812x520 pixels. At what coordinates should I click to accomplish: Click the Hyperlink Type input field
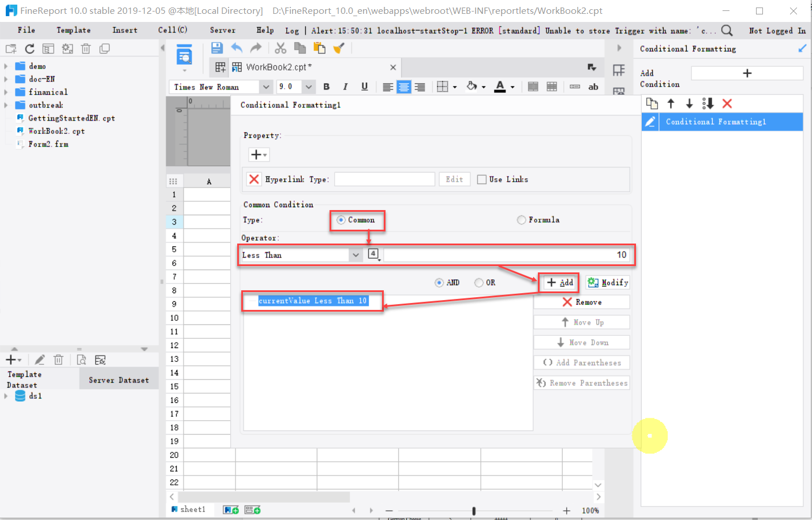click(x=384, y=179)
